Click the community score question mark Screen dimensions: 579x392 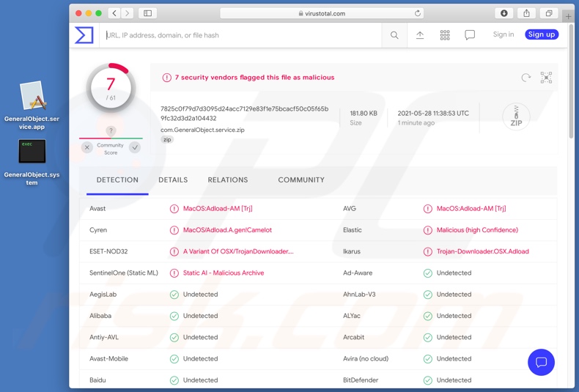coord(111,130)
